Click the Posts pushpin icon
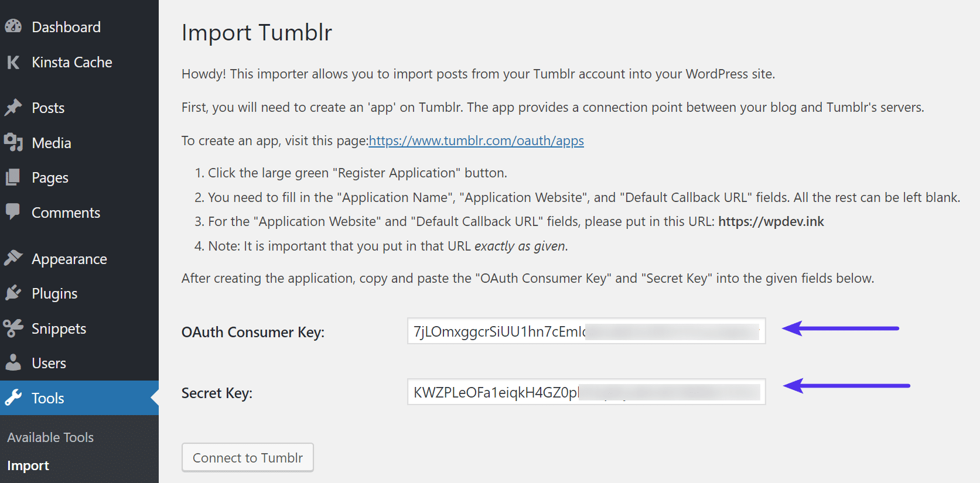Screen dimensions: 980x483 pyautogui.click(x=13, y=107)
